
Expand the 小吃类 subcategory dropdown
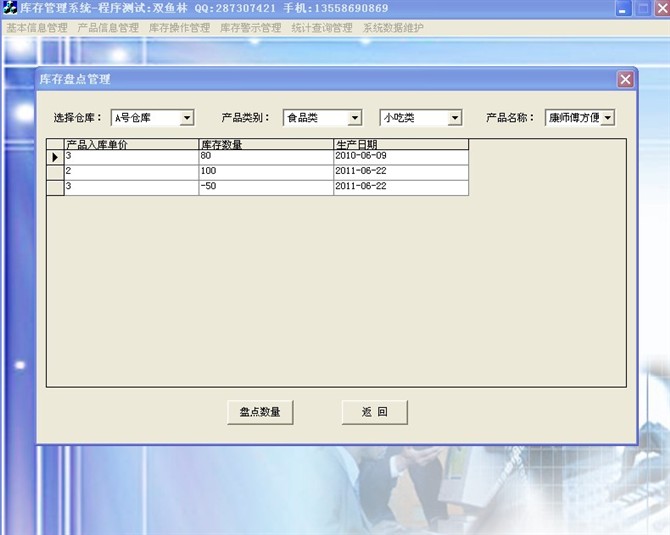[x=455, y=118]
